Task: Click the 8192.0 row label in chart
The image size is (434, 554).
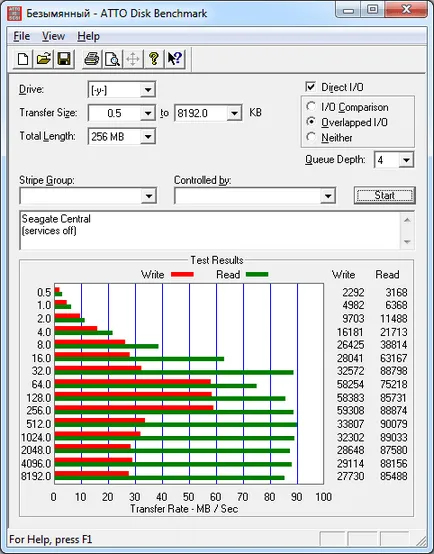Action: point(36,476)
